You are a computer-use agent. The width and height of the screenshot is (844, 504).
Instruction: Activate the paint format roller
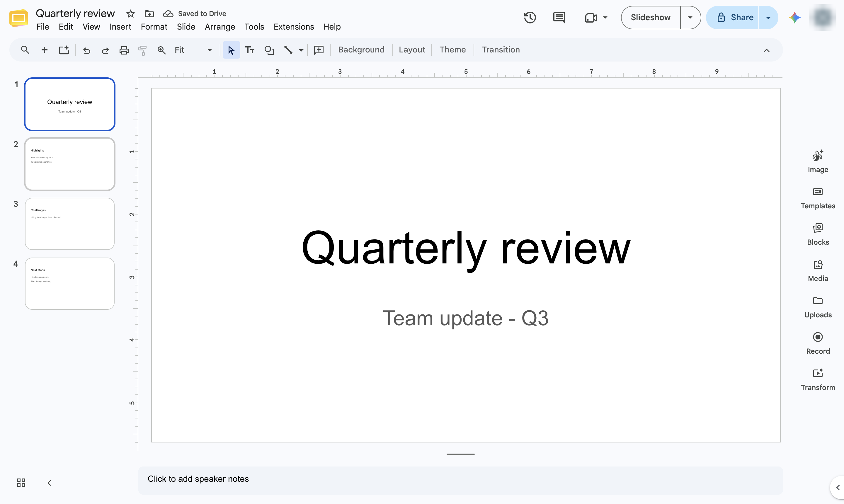pos(142,50)
